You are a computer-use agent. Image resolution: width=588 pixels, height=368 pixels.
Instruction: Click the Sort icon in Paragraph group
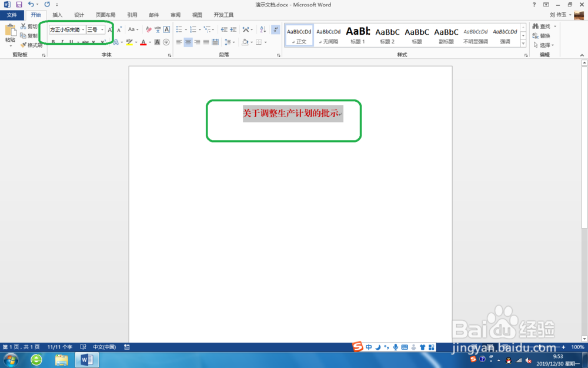coord(262,29)
